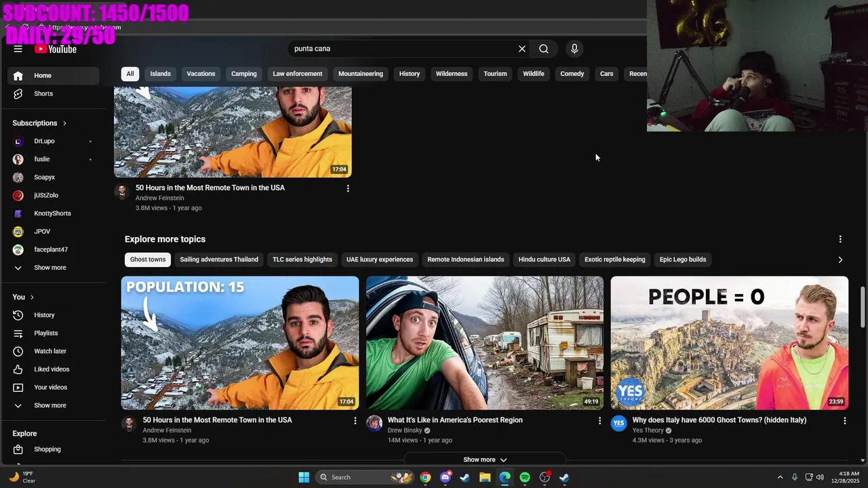Image resolution: width=868 pixels, height=488 pixels.
Task: Select the All filter chip
Action: (x=130, y=74)
